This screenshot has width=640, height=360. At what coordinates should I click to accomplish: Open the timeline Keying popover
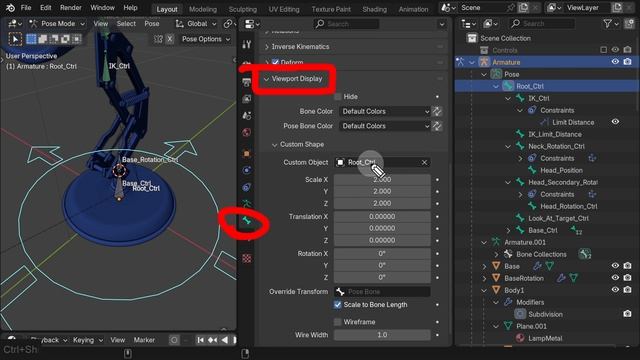point(87,340)
